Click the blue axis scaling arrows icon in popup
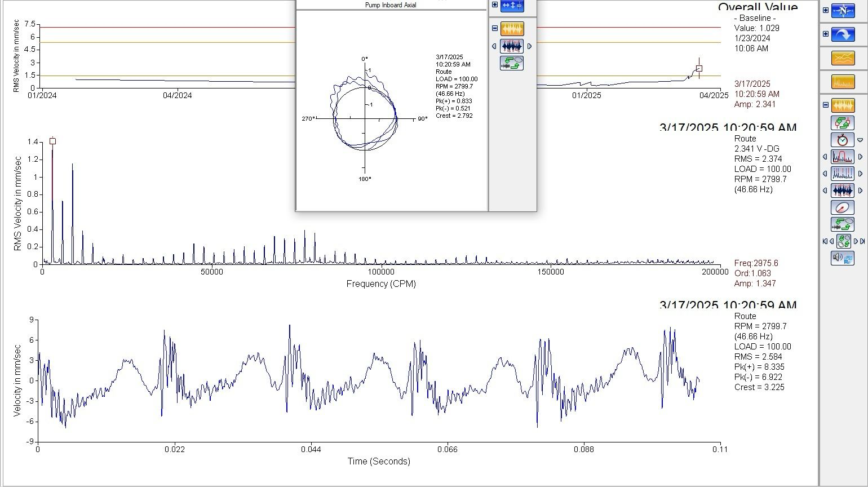868x487 pixels. coord(512,5)
